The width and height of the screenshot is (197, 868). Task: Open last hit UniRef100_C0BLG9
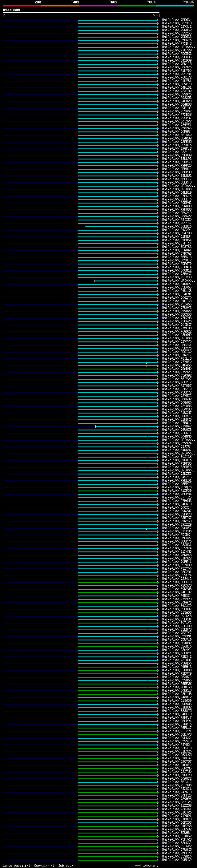click(x=176, y=860)
